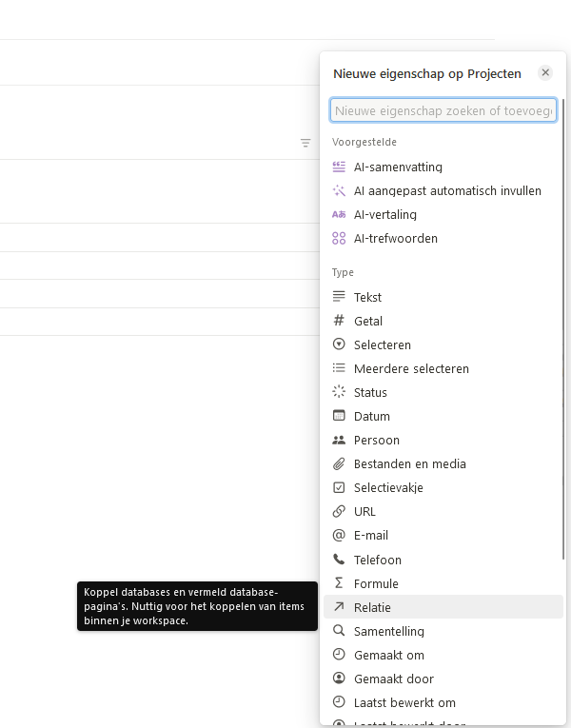Select the Tekst property type
Screen dimensions: 571x728
(x=443, y=297)
